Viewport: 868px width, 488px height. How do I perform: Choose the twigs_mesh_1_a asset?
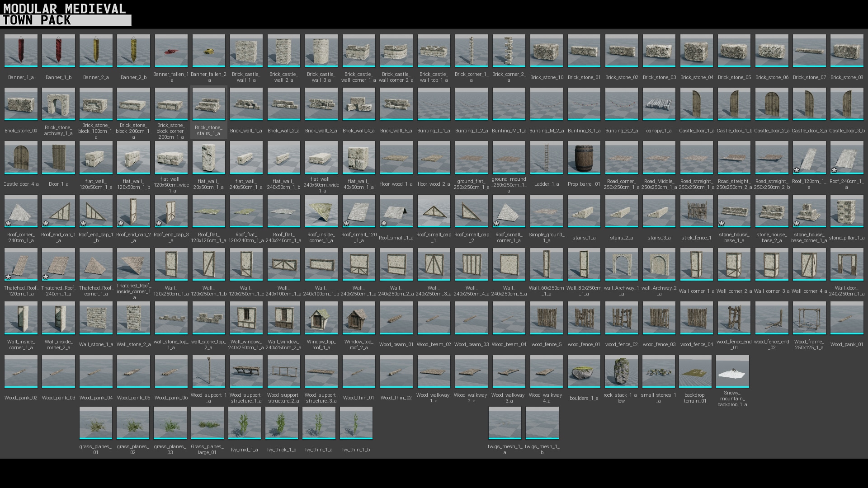pos(505,423)
